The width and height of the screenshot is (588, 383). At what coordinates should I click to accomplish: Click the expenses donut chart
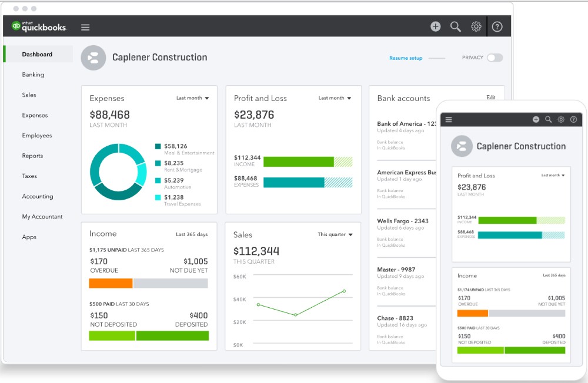pos(118,172)
